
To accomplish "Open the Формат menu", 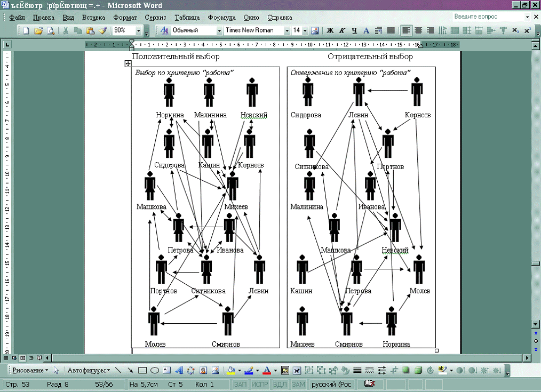I will 125,18.
